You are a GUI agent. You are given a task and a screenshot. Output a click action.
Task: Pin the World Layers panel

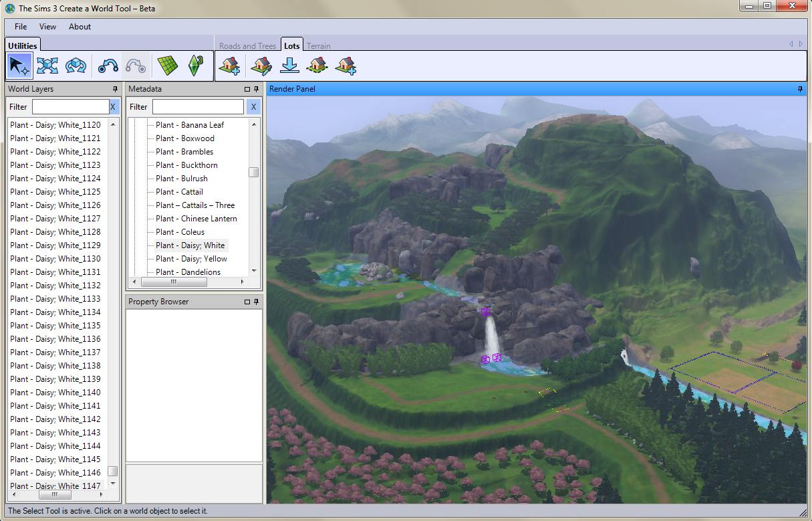pyautogui.click(x=115, y=89)
